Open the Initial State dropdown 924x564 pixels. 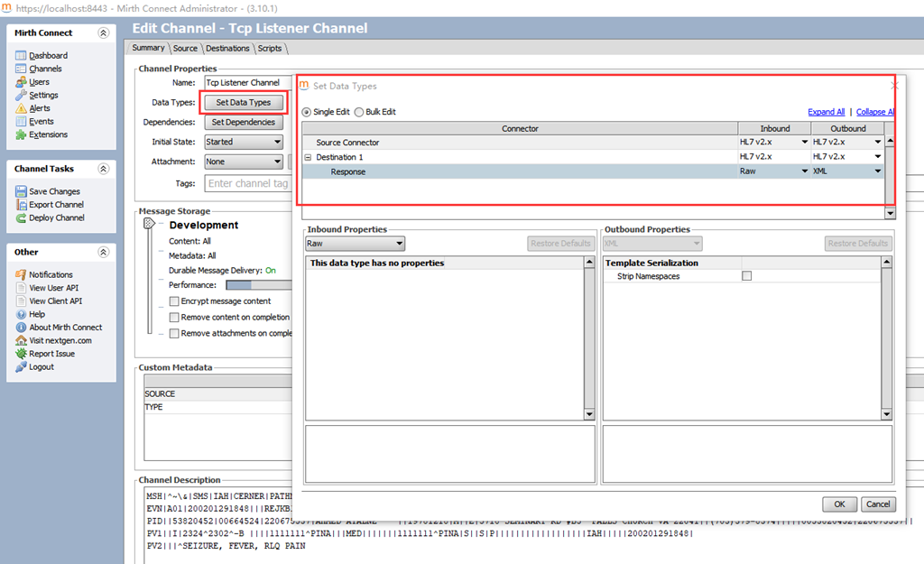[x=244, y=142]
